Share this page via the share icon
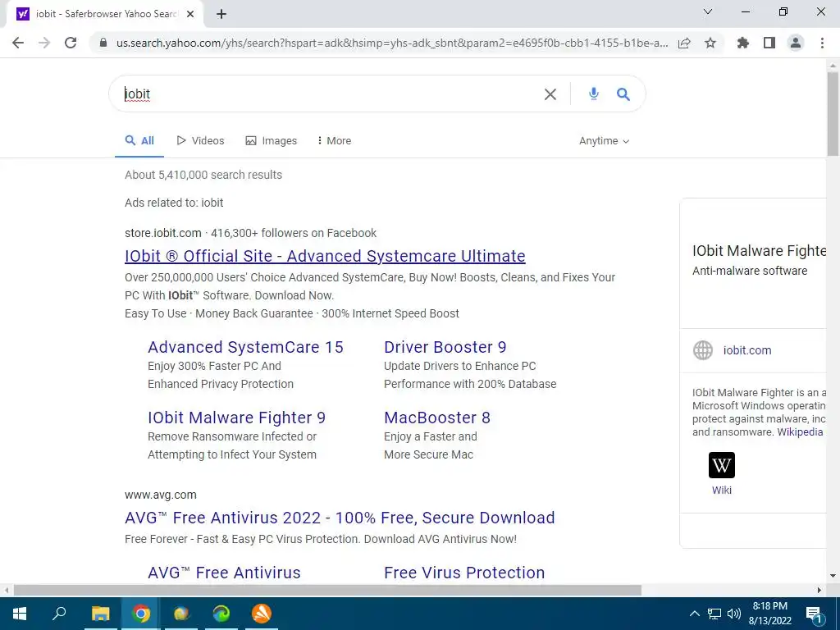Viewport: 840px width, 630px height. pos(684,43)
